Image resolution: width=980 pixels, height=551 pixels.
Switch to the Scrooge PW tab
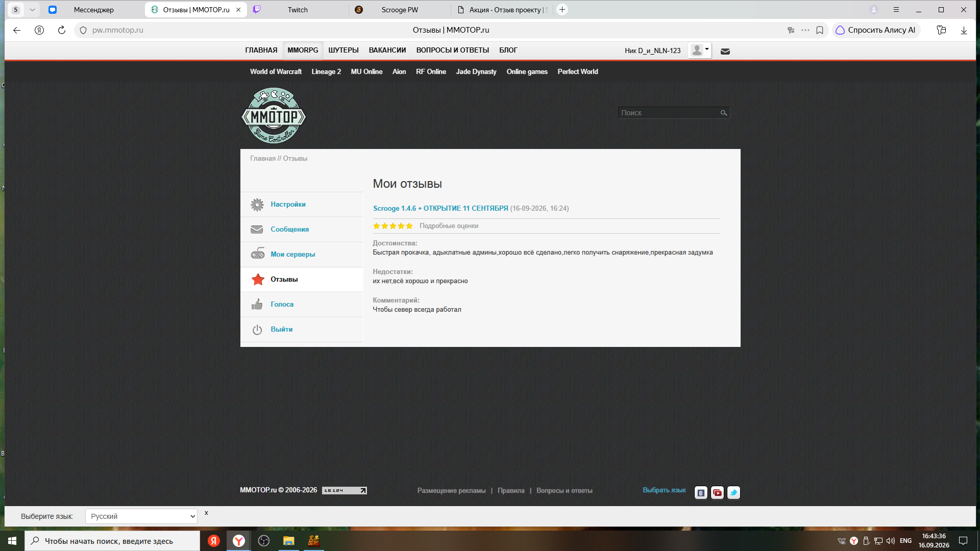coord(400,10)
